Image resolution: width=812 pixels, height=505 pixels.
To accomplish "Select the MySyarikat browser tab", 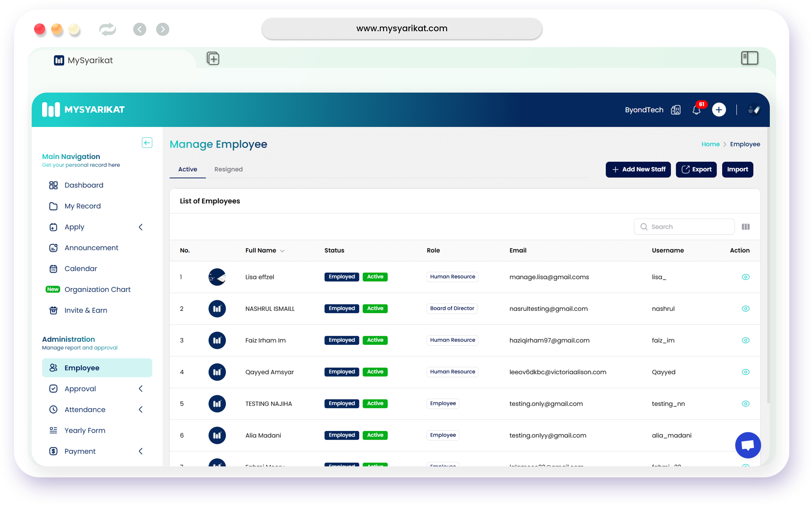I will click(112, 60).
